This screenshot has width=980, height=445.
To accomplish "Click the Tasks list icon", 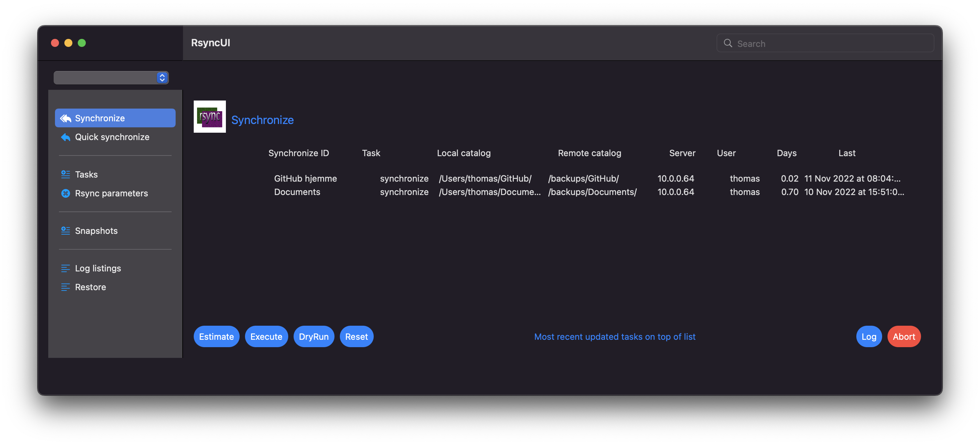I will tap(65, 175).
